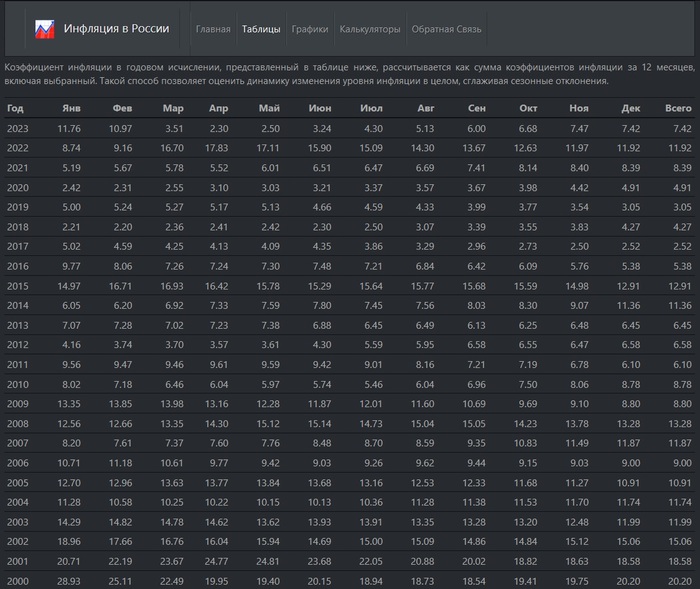This screenshot has width=700, height=589.
Task: Go to the Главная menu item
Action: 212,29
